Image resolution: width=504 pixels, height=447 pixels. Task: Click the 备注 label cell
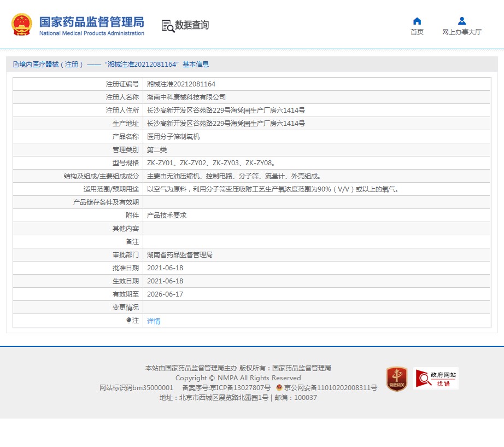tap(78, 242)
